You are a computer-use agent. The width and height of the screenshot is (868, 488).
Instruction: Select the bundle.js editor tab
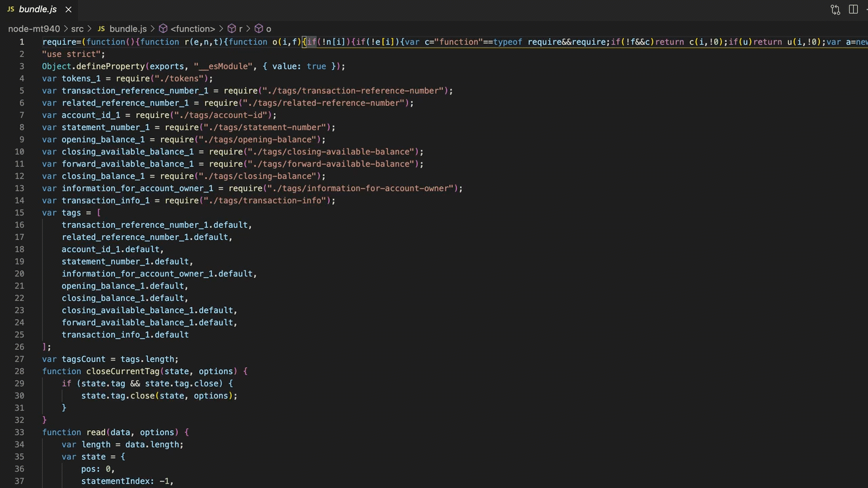click(39, 9)
